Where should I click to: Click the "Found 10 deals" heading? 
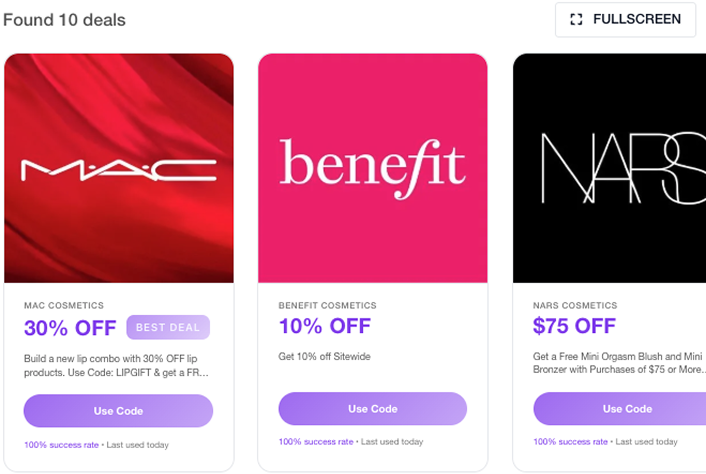pos(64,20)
